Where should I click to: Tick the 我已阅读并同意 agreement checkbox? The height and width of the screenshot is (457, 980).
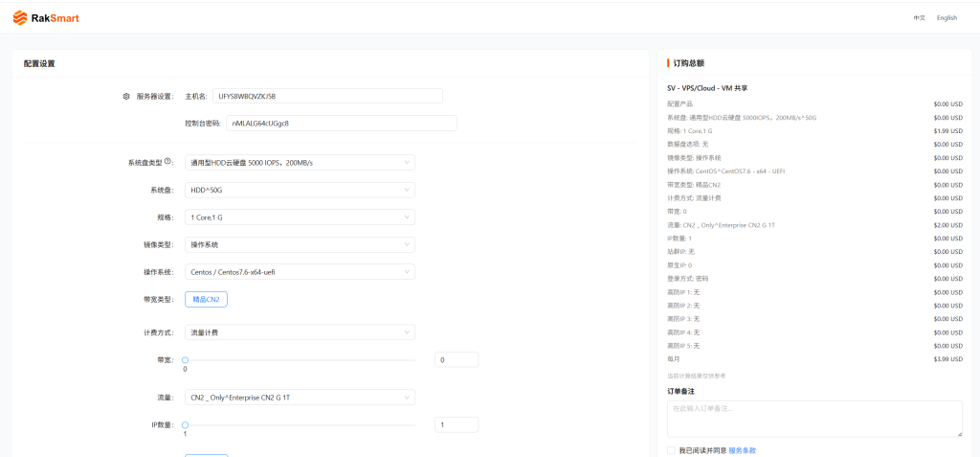click(671, 450)
